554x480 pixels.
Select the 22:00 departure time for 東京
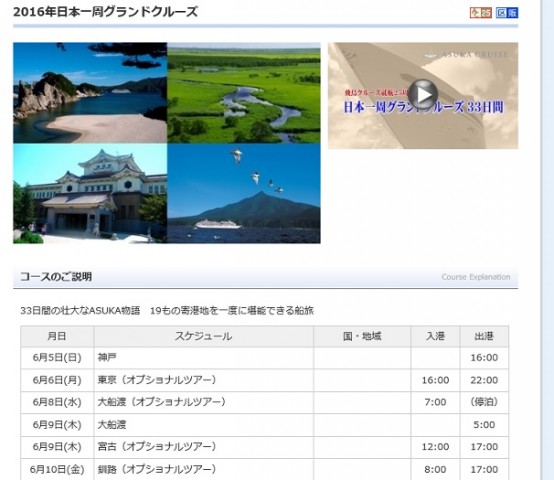tap(484, 380)
